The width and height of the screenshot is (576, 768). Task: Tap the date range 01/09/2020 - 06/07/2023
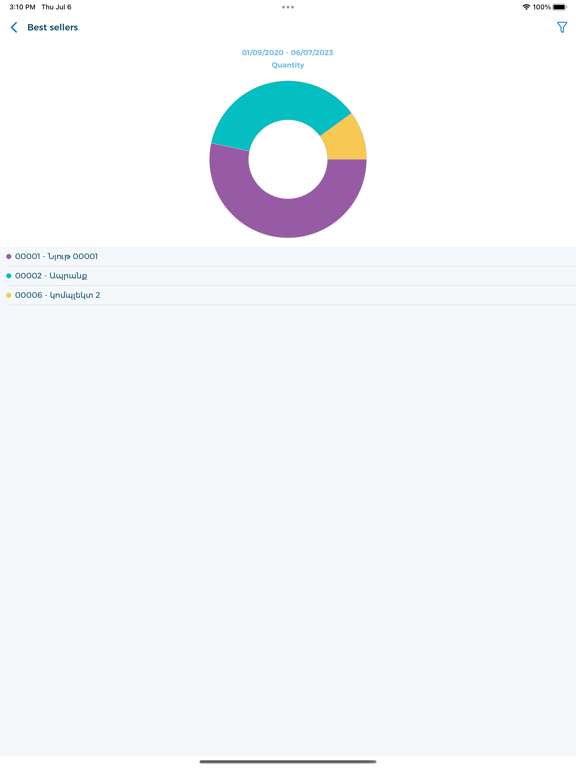coord(288,52)
